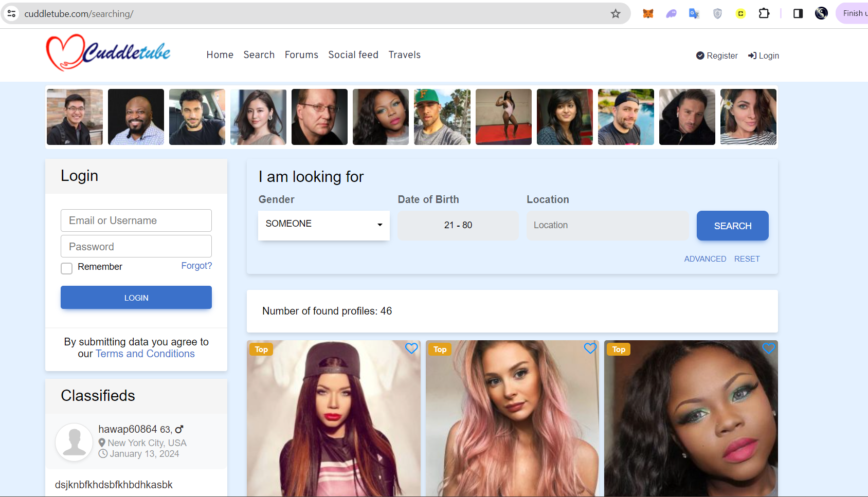
Task: Bookmark page with the star icon
Action: click(616, 14)
